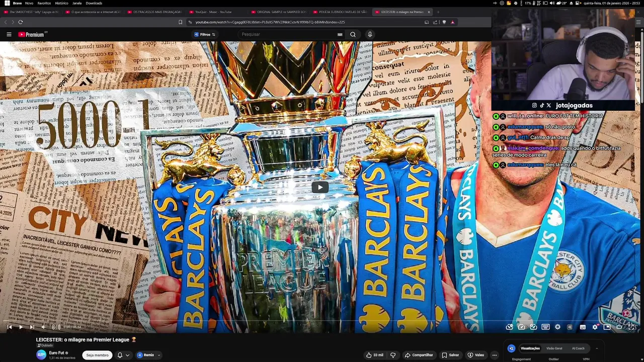Screen dimensions: 644x362
Task: Open Brave Rewards triangle icon
Action: click(452, 22)
